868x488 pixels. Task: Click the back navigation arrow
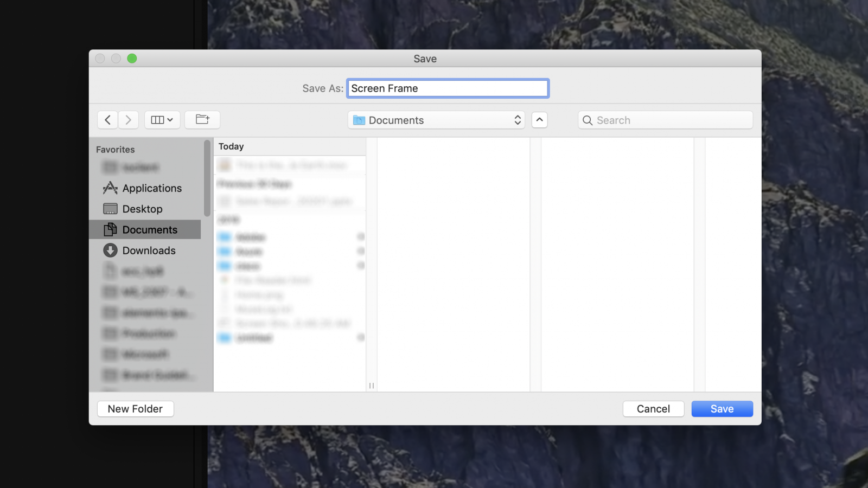[107, 120]
